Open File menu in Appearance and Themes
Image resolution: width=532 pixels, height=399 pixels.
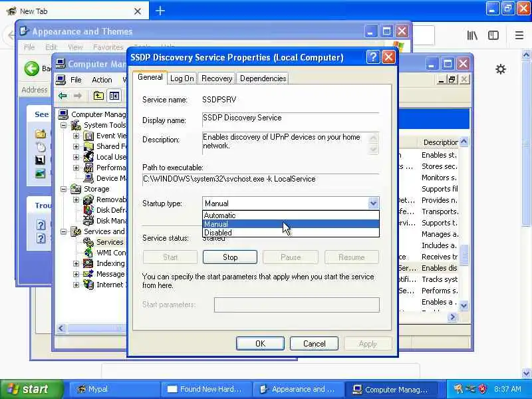coord(29,47)
